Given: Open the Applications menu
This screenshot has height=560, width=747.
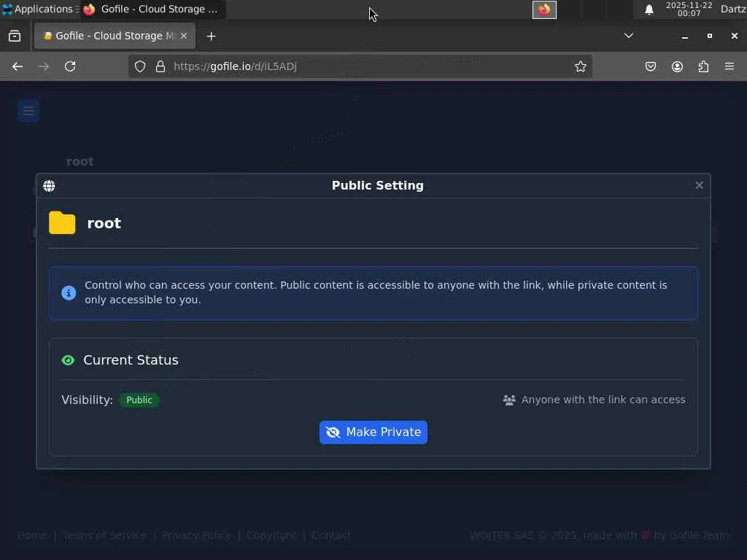Looking at the screenshot, I should (x=38, y=9).
